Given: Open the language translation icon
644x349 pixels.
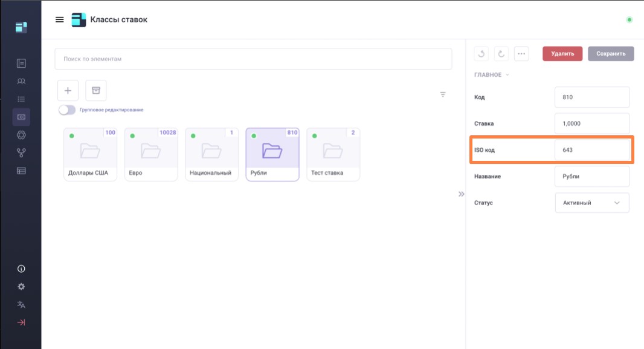Looking at the screenshot, I should [21, 304].
